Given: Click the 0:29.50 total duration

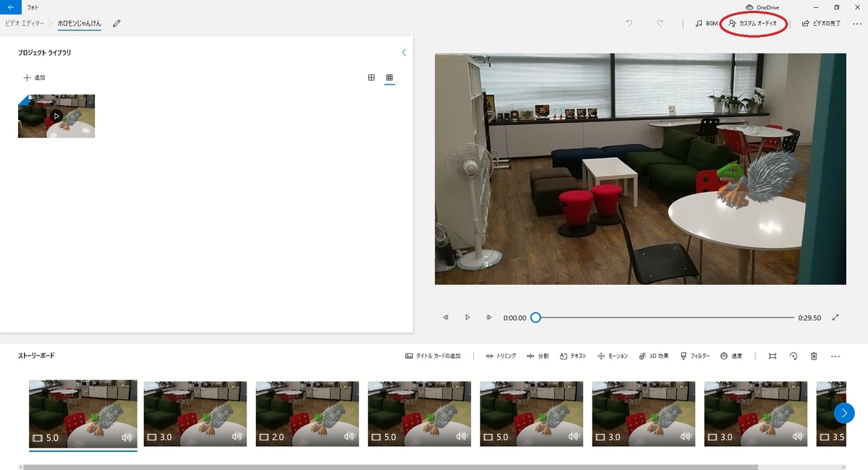Looking at the screenshot, I should click(x=809, y=317).
